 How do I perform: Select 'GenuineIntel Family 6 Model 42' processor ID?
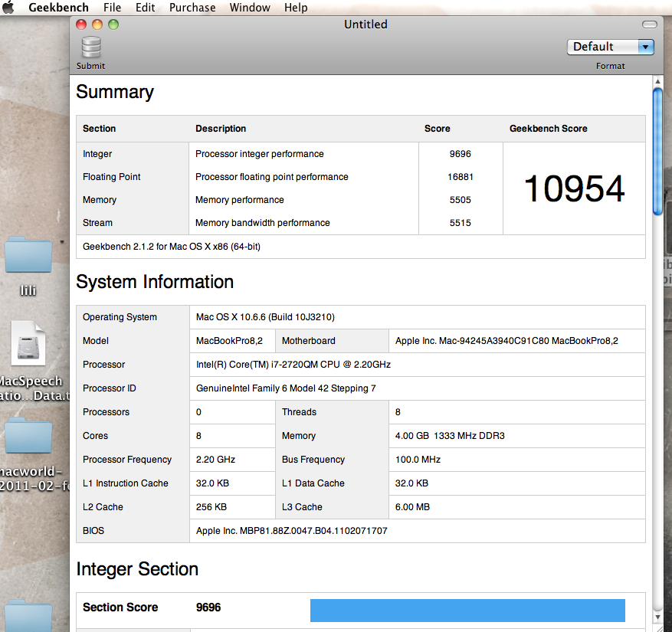(286, 388)
